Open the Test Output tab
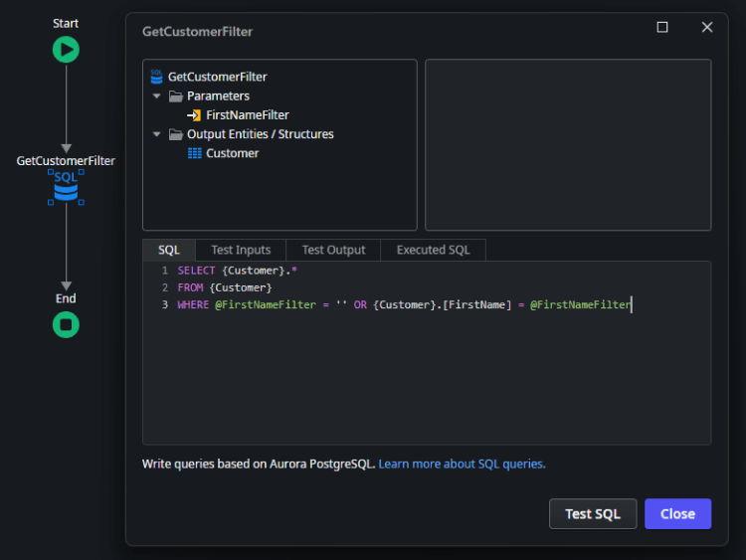Screen dimensions: 746x560 [333, 250]
